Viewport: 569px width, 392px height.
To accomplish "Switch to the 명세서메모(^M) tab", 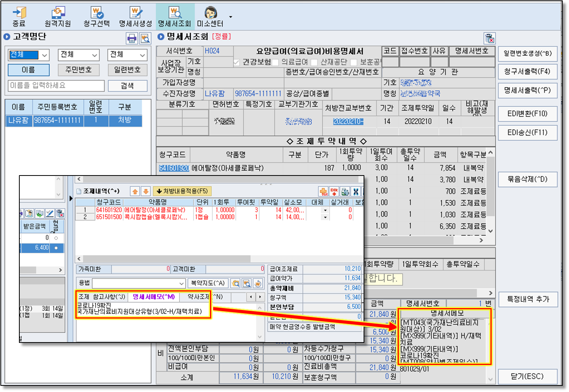I will (154, 297).
